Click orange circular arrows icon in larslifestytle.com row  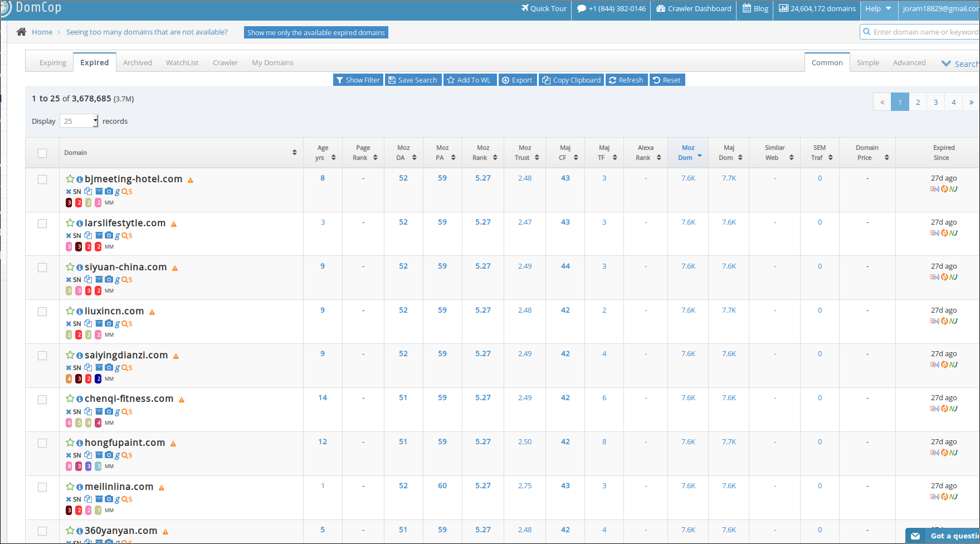[944, 233]
